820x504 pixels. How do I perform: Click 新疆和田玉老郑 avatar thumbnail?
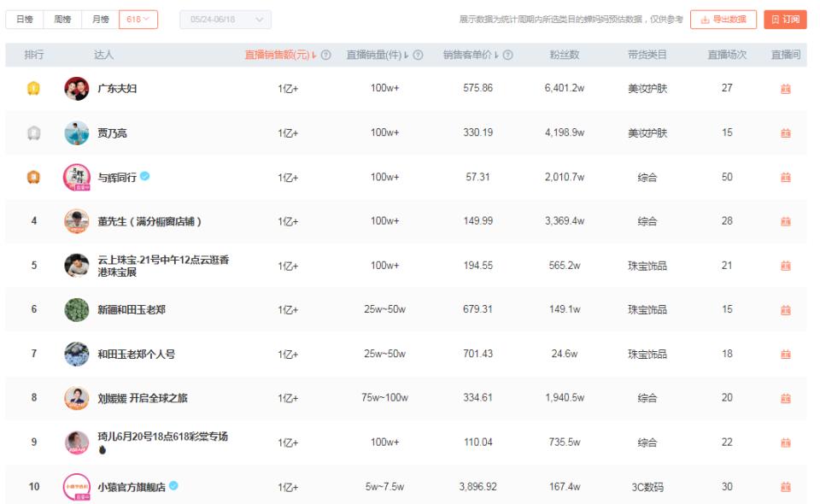(x=76, y=309)
